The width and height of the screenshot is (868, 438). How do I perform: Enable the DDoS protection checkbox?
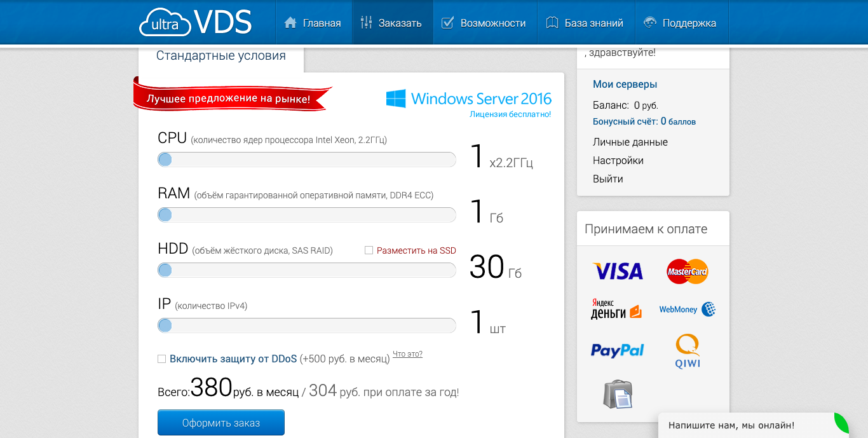click(x=161, y=359)
